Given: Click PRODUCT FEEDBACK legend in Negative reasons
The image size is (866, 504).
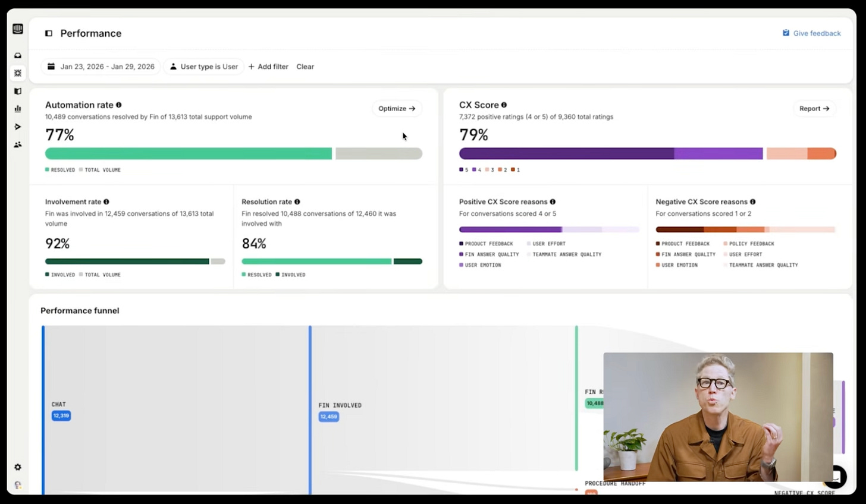Looking at the screenshot, I should [x=683, y=244].
